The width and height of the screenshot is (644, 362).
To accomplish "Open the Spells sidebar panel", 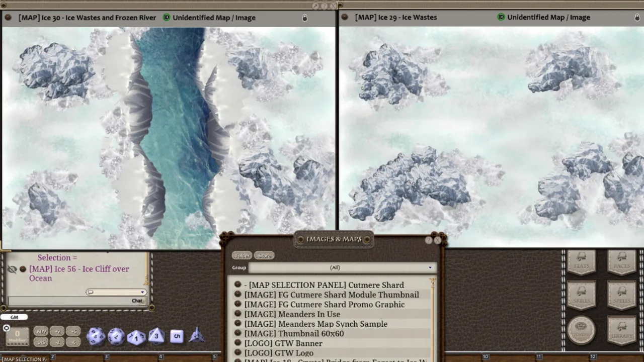I will coord(622,296).
